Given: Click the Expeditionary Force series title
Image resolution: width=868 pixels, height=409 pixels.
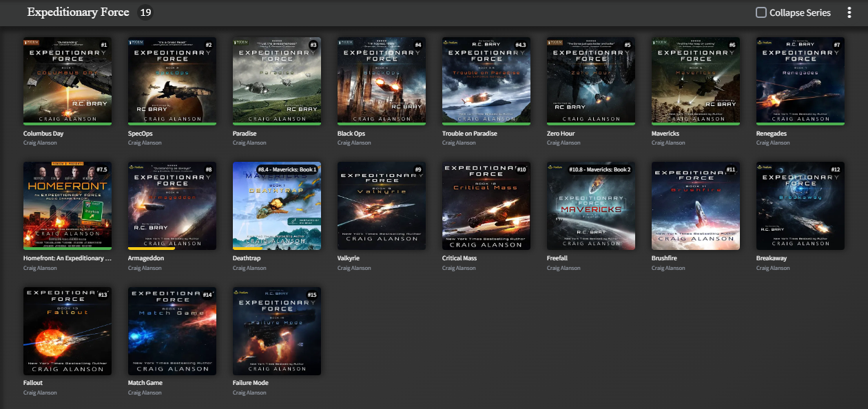Looking at the screenshot, I should pyautogui.click(x=78, y=12).
